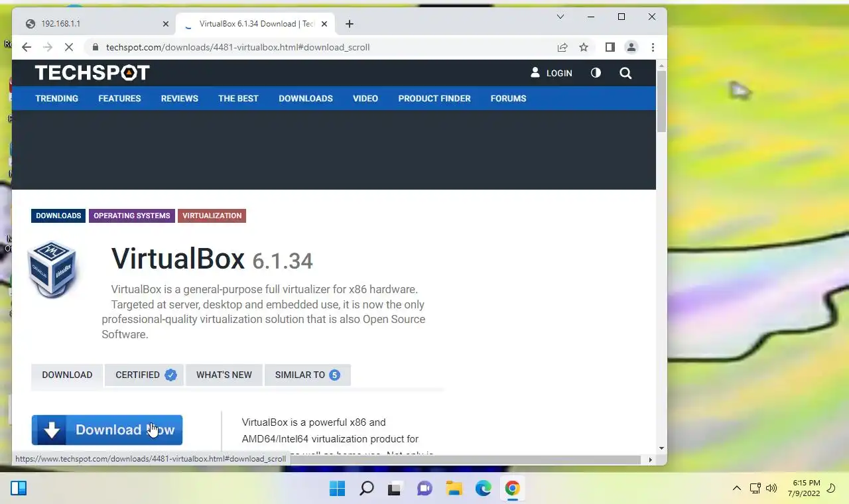Open Microsoft Edge from taskbar
849x504 pixels.
[x=483, y=489]
